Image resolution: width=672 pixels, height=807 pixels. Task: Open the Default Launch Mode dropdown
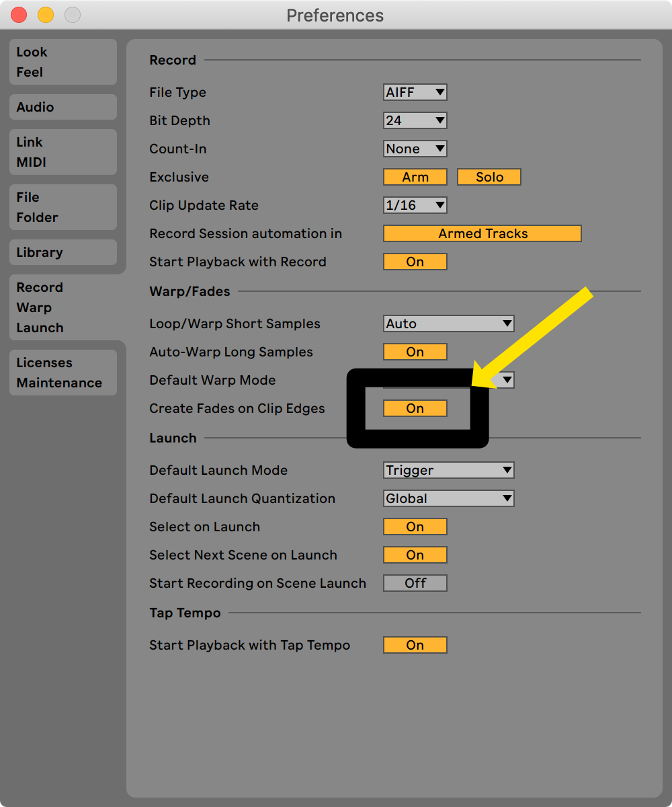pyautogui.click(x=448, y=470)
